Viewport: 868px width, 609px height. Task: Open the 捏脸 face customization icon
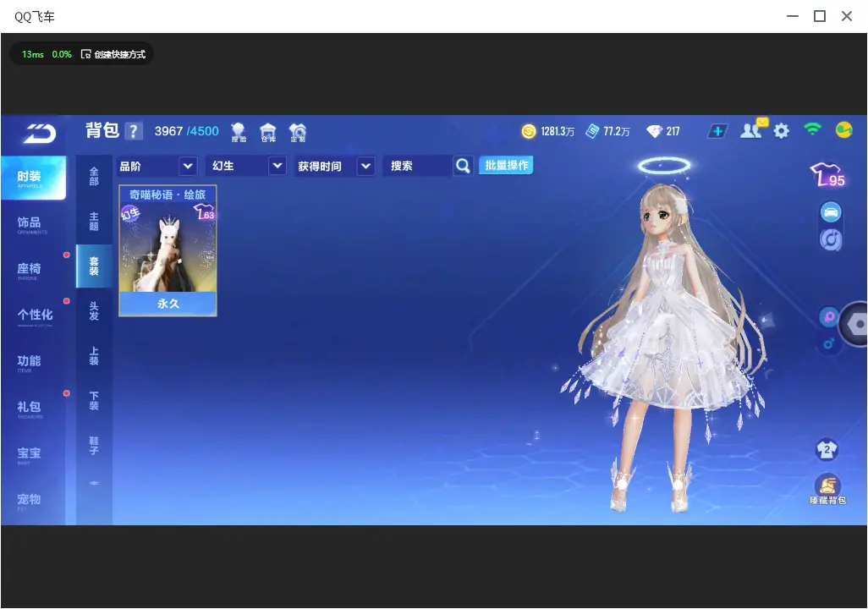point(239,132)
